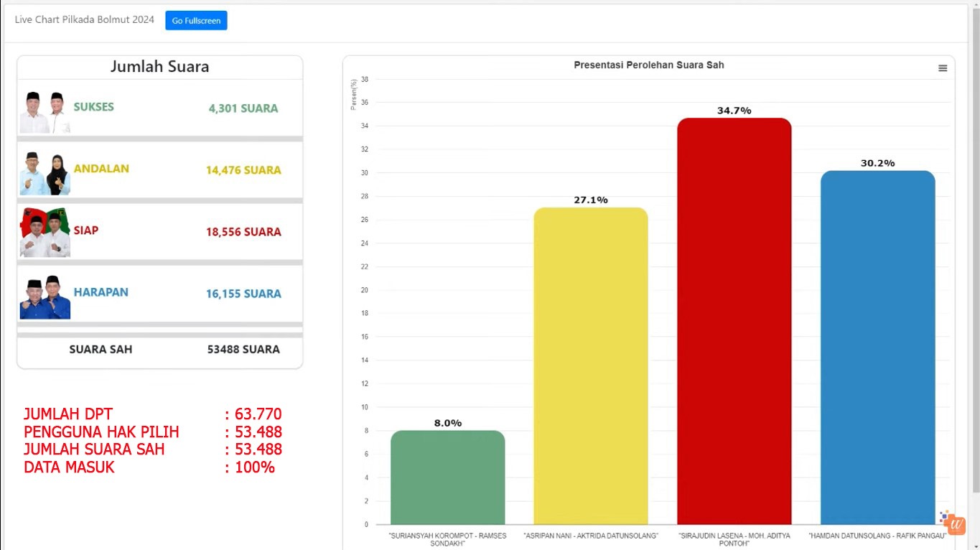Click the Sirajudin Lasena x-axis label
Image resolution: width=980 pixels, height=550 pixels.
733,539
